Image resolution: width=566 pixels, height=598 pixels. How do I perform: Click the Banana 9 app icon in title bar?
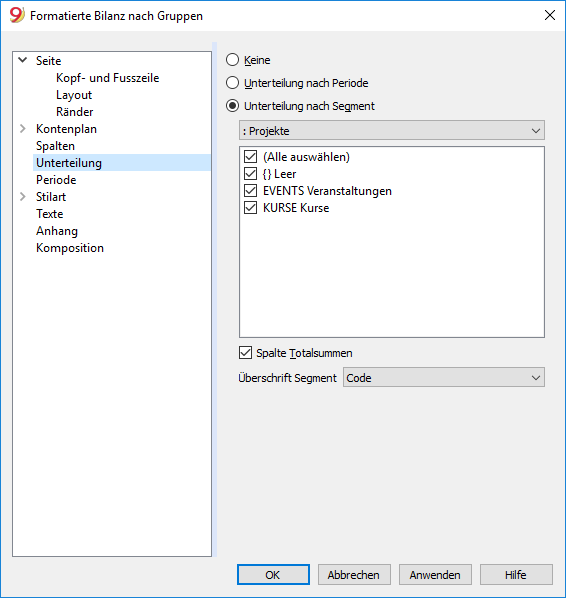[17, 15]
